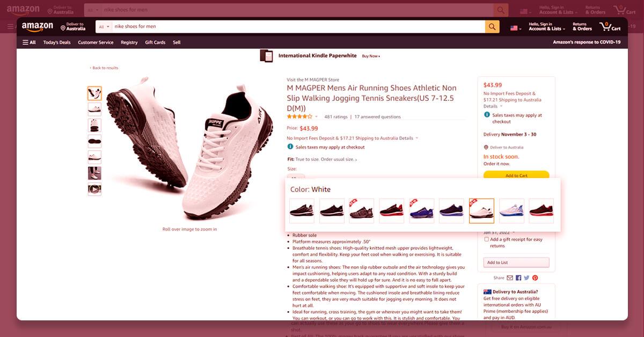Image resolution: width=644 pixels, height=337 pixels.
Task: Click Back to results link
Action: (104, 68)
